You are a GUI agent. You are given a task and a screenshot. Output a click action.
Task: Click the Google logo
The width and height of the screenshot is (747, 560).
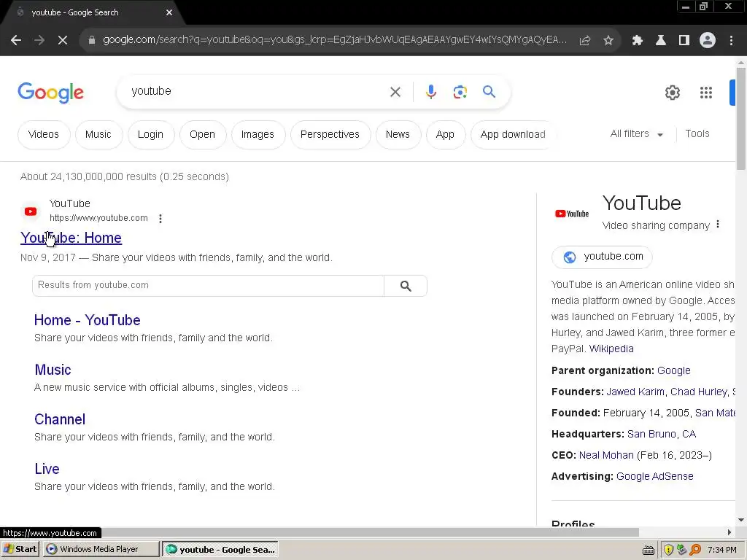click(x=50, y=93)
